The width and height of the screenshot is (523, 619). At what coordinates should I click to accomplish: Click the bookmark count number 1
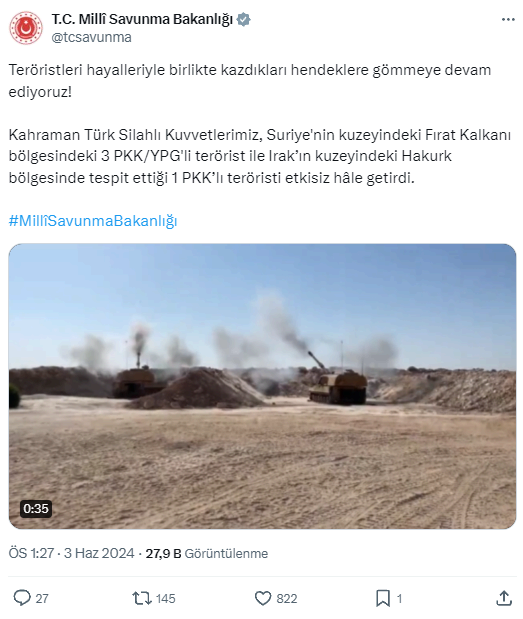coord(399,598)
